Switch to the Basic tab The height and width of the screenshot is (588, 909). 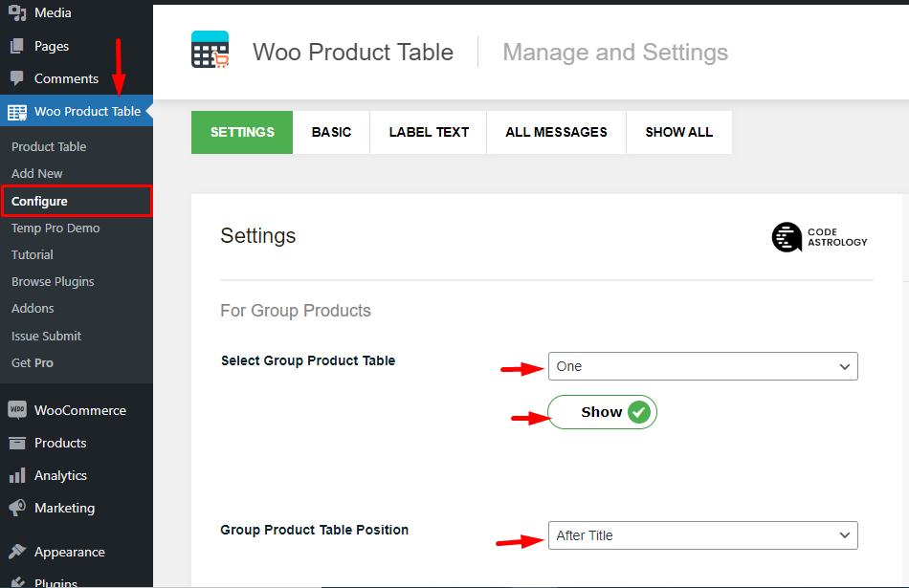tap(331, 132)
